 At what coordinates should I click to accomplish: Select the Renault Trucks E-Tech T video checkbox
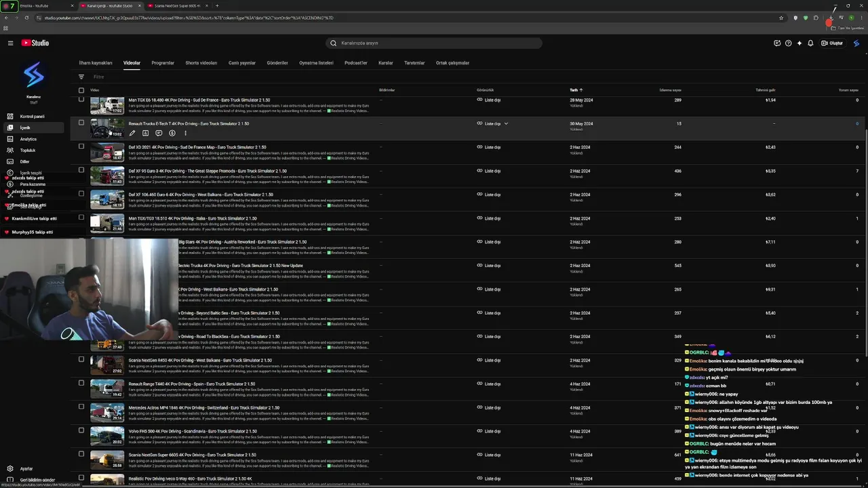coord(81,123)
